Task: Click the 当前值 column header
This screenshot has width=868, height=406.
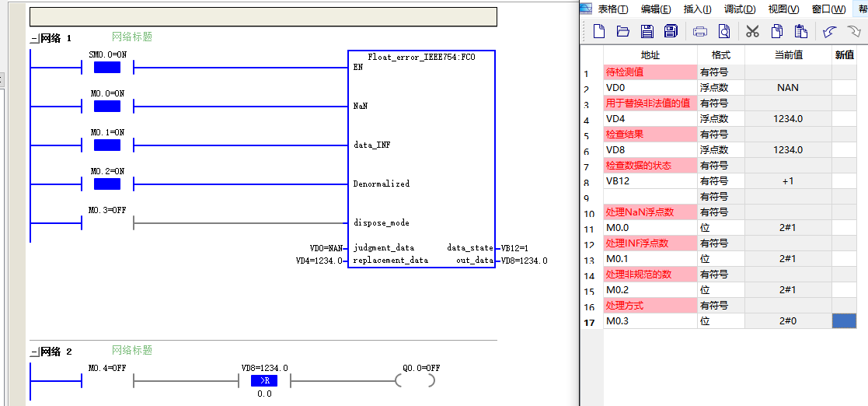Action: [788, 55]
